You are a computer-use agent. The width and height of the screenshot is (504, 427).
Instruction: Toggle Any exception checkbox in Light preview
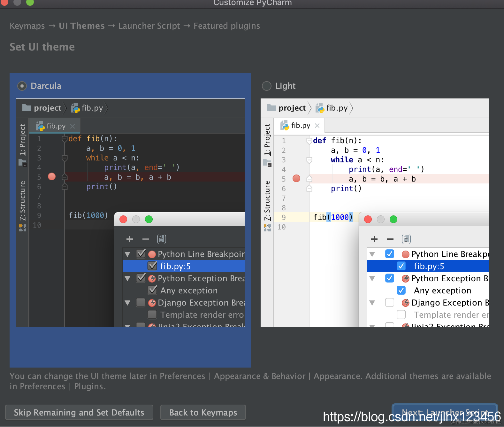[x=401, y=290]
